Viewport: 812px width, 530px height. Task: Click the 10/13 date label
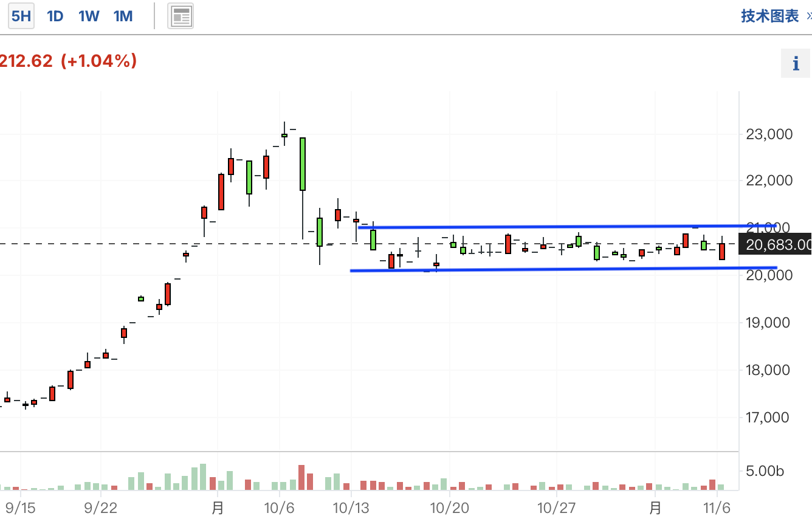pyautogui.click(x=351, y=508)
